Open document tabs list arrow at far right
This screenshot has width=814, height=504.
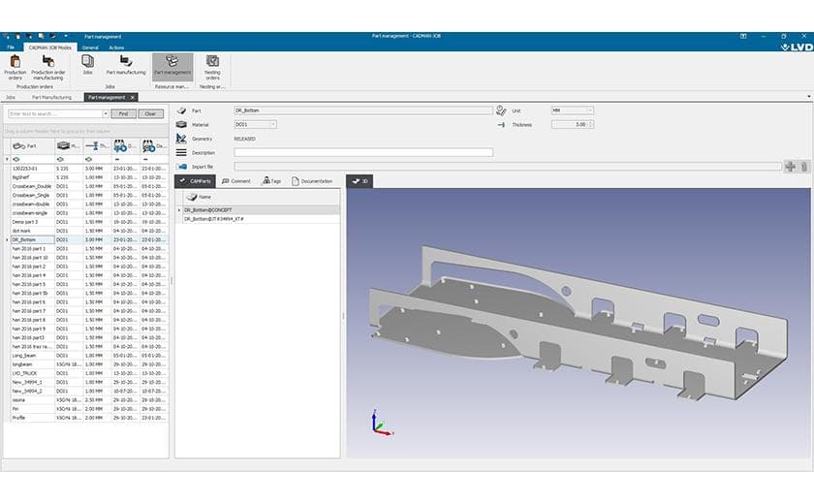(x=809, y=97)
